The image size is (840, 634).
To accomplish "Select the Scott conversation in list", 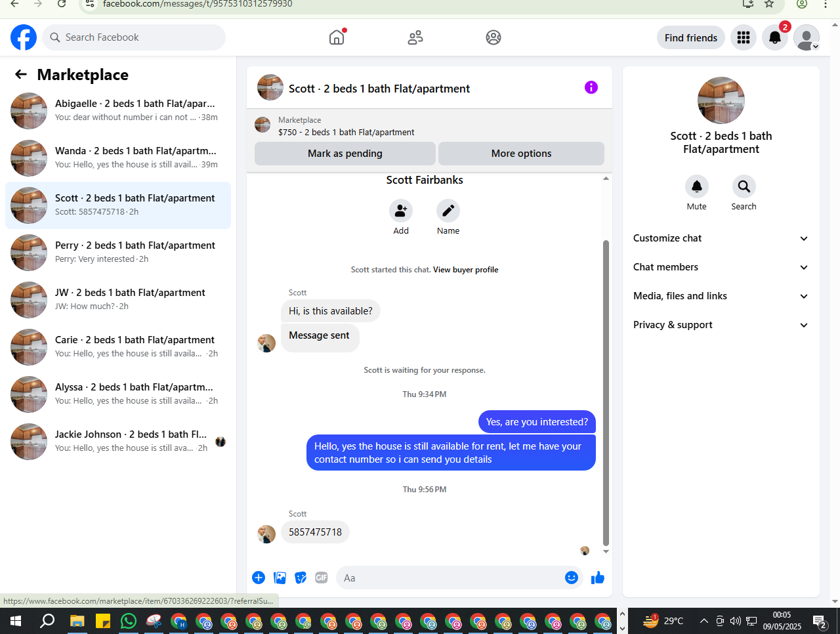I will 118,205.
